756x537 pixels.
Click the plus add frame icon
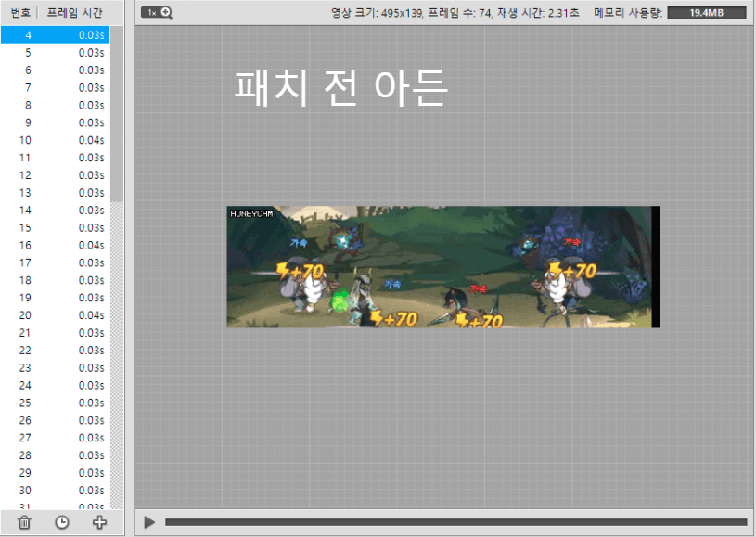(99, 522)
